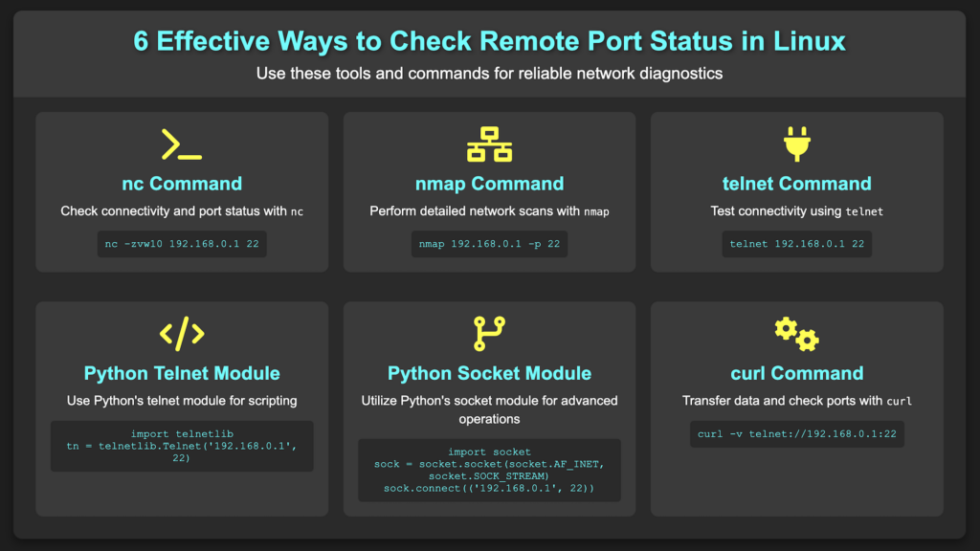Viewport: 980px width, 551px height.
Task: Click the terminal prompt icon above nc Command
Action: (182, 144)
